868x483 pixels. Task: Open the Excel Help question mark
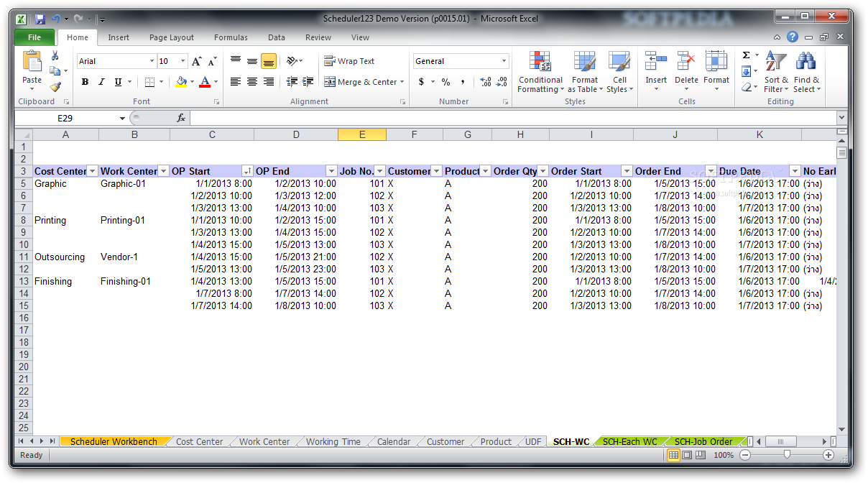pos(792,37)
